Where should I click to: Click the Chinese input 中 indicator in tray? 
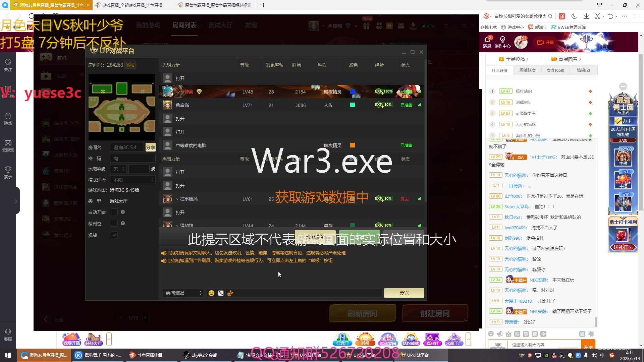tap(602, 355)
